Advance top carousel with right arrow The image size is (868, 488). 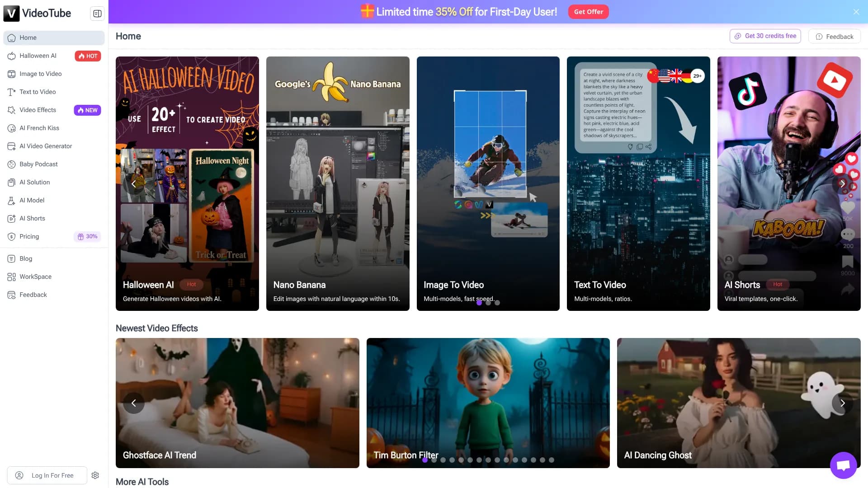(842, 184)
